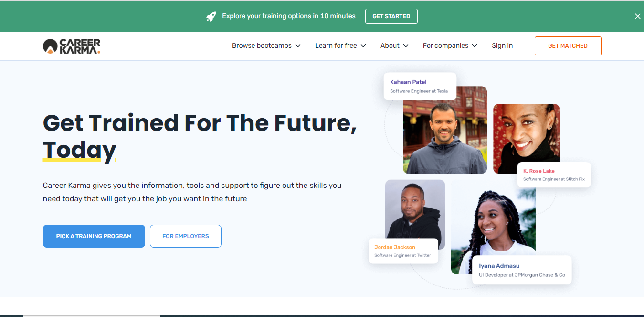Click 'Software Engineer at Stitch Fix' text
Viewport: 644px width, 317px height.
554,179
